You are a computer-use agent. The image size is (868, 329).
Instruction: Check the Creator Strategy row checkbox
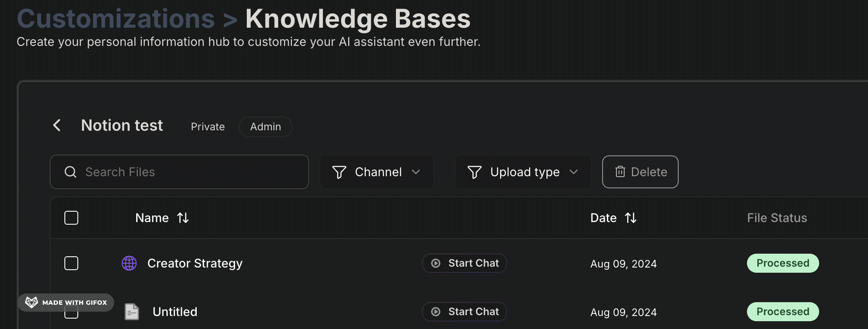pos(71,263)
